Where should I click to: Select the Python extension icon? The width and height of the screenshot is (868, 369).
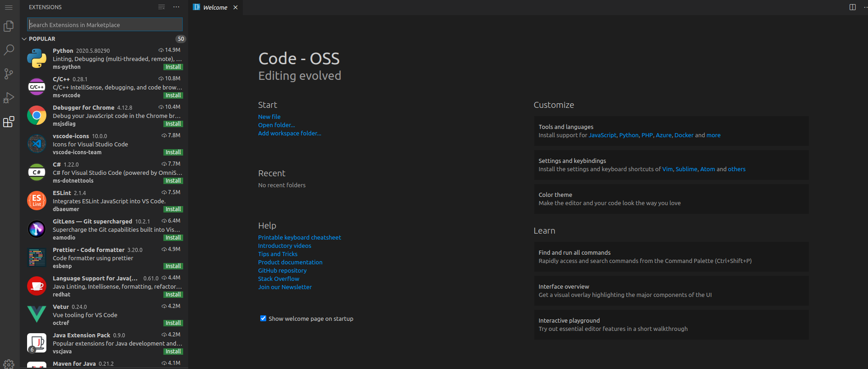click(37, 59)
